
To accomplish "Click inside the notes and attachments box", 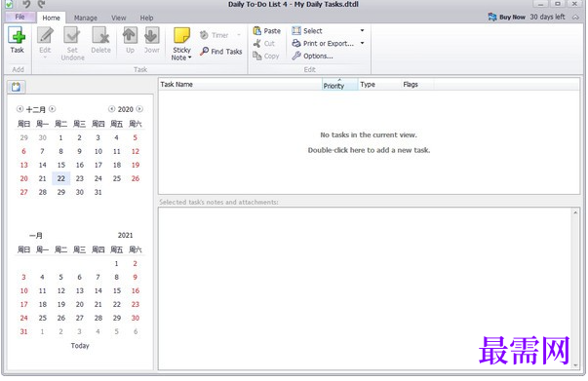I will pyautogui.click(x=365, y=288).
